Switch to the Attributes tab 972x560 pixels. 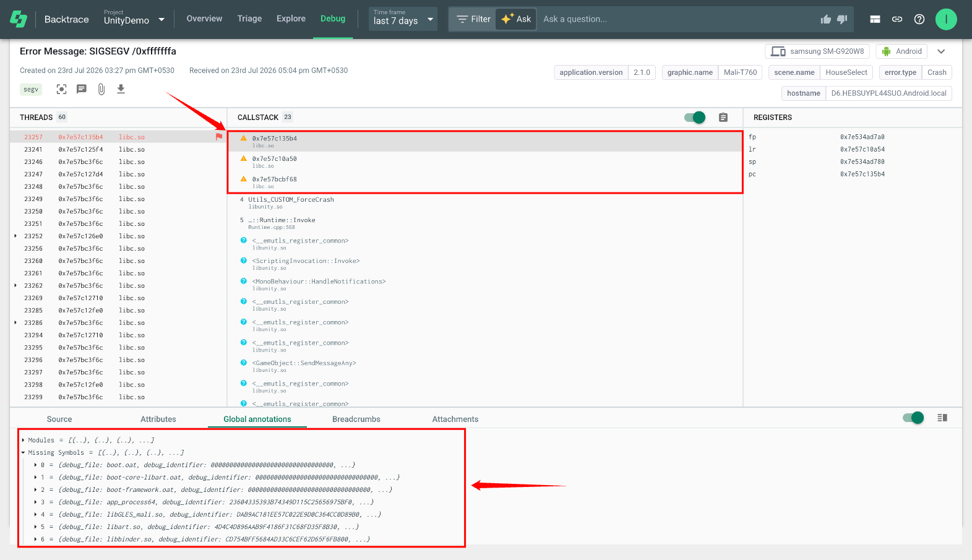(158, 419)
